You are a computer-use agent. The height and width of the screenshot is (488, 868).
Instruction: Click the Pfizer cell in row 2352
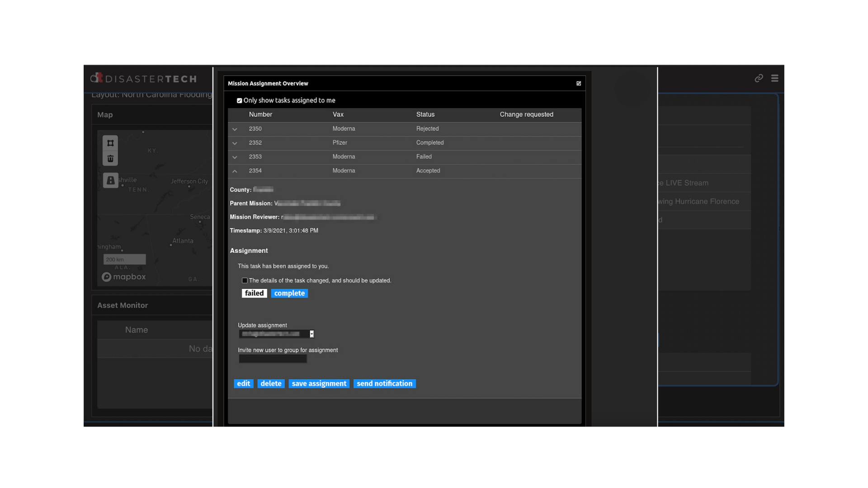tap(340, 143)
